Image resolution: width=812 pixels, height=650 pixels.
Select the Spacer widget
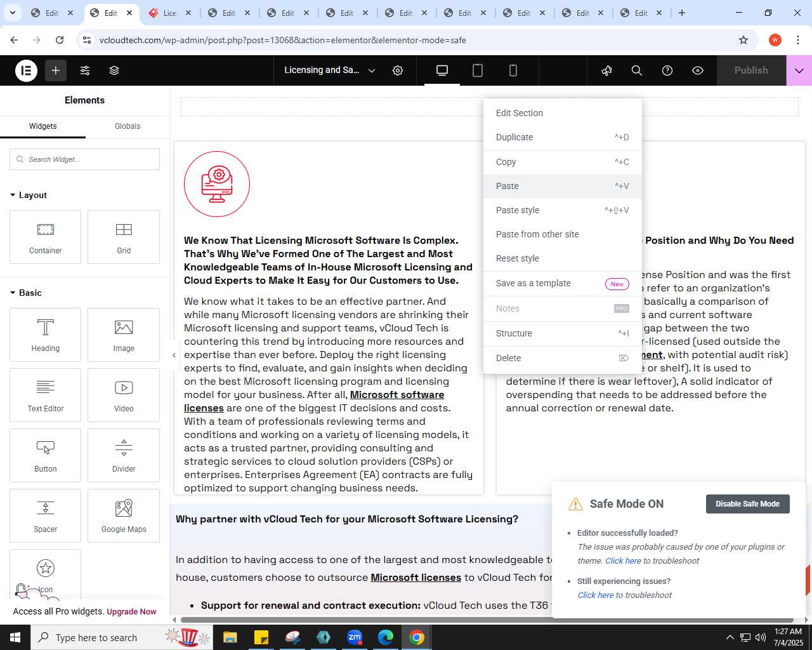(x=46, y=515)
